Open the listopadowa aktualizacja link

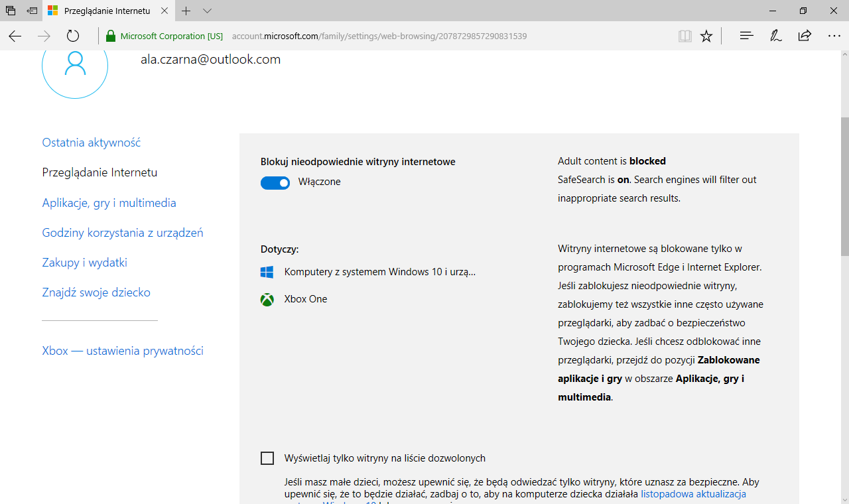[693, 494]
